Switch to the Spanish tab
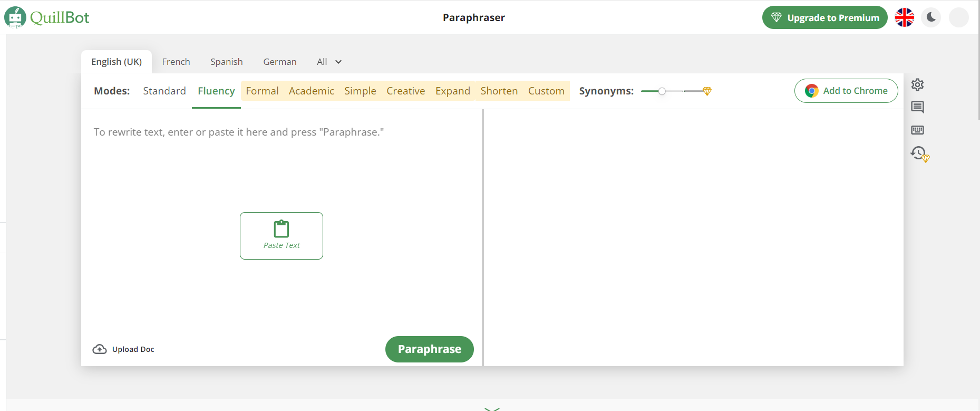 tap(227, 62)
